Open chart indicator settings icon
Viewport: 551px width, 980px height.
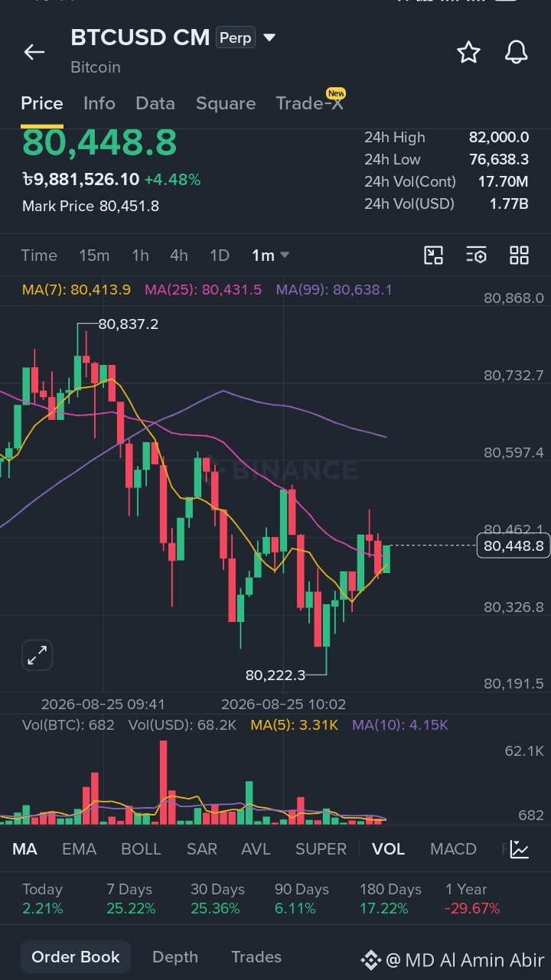click(476, 256)
